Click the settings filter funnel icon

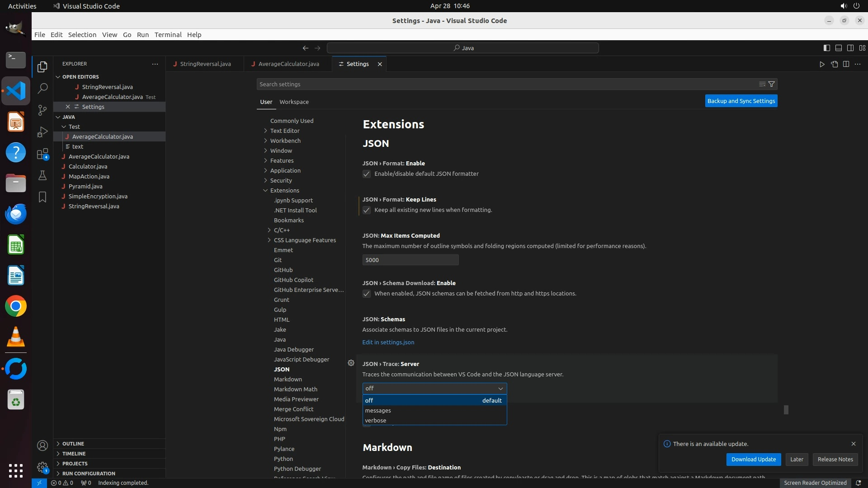tap(772, 84)
